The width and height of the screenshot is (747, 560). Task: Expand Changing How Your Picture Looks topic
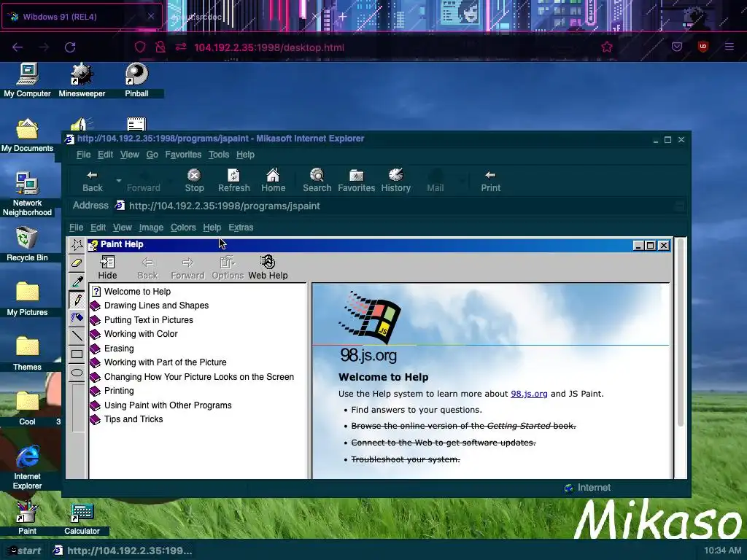199,377
